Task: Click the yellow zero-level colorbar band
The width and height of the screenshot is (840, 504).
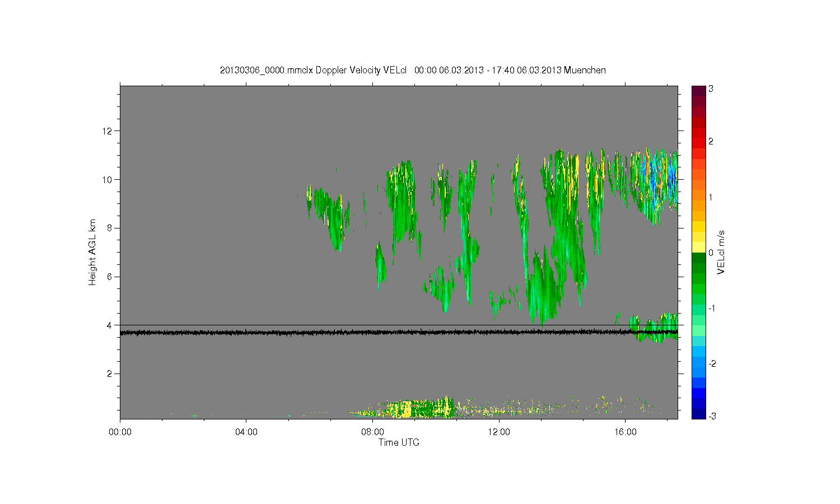Action: click(x=698, y=247)
